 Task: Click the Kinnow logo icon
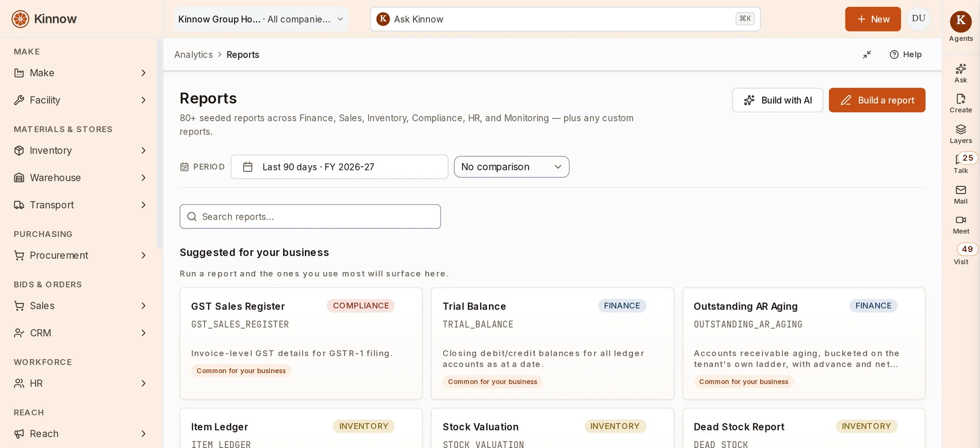click(21, 19)
